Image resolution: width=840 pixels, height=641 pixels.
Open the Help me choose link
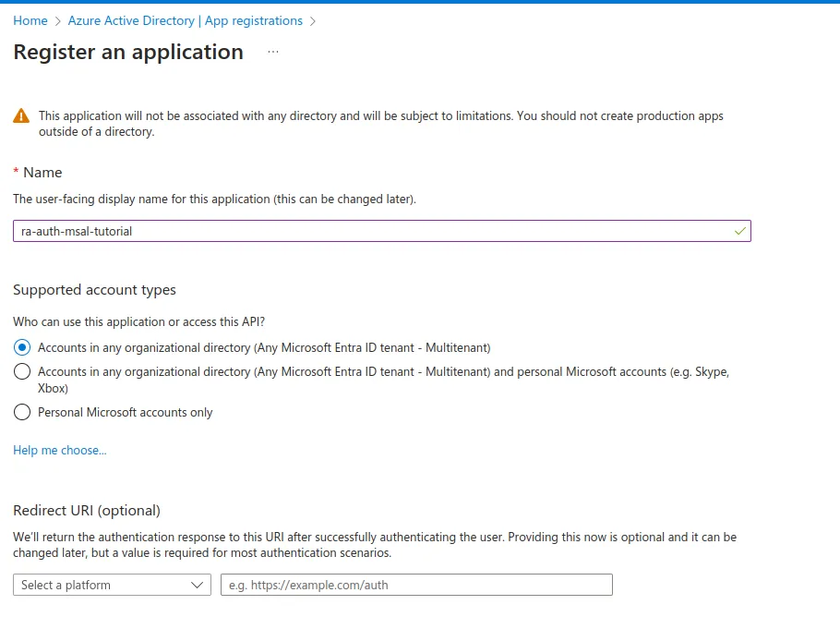(60, 451)
